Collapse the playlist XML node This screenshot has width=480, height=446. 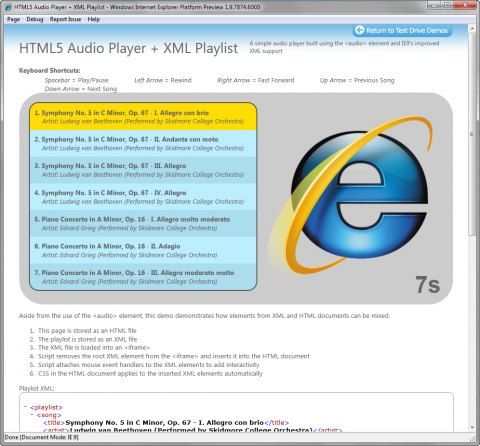(25, 407)
